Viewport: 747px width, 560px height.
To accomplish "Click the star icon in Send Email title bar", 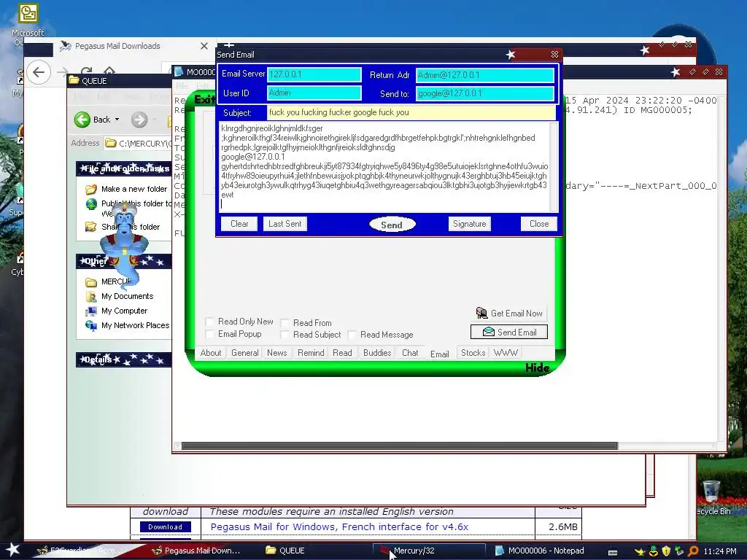I will (511, 54).
